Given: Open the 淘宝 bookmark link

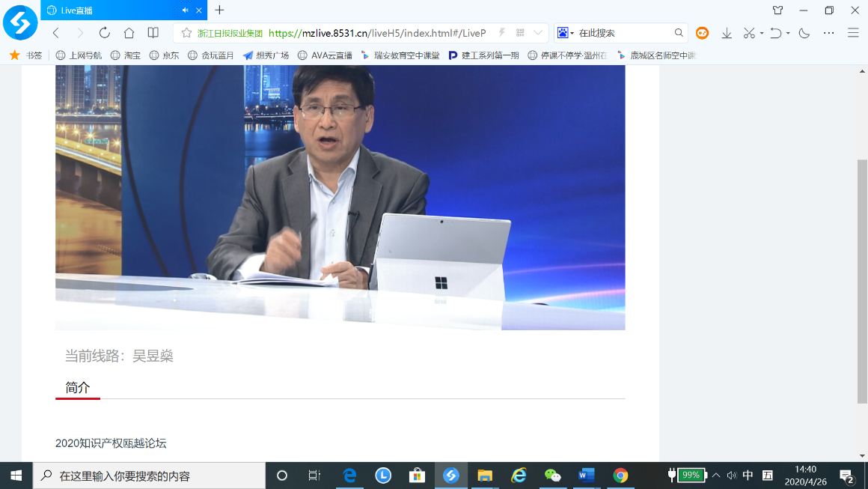Looking at the screenshot, I should pos(126,55).
